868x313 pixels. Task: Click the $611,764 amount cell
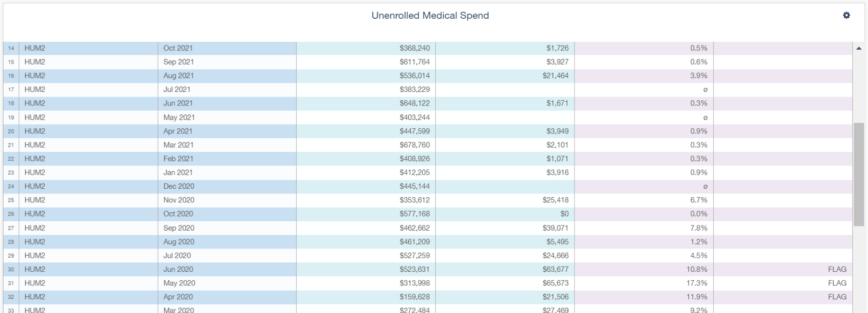click(x=414, y=62)
